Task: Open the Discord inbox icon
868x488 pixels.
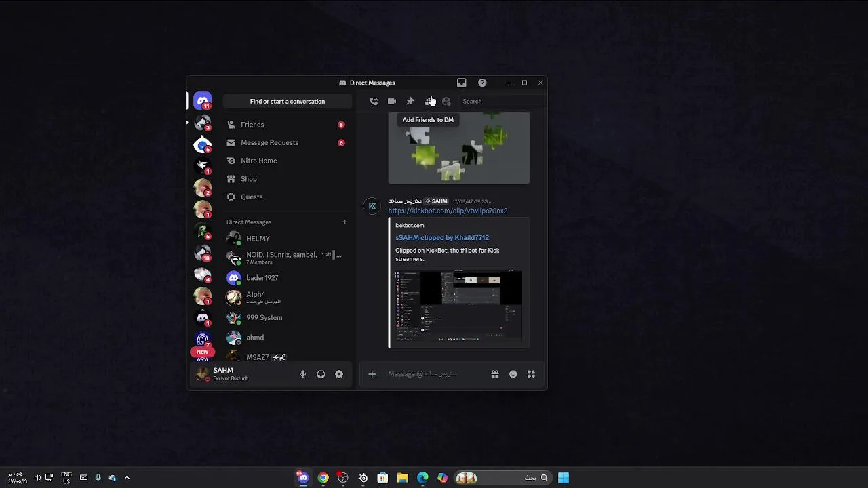Action: pos(462,83)
